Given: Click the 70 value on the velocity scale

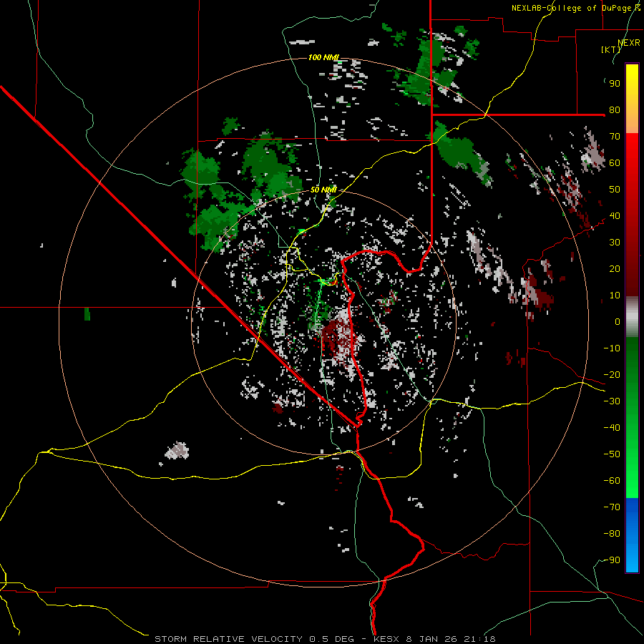Looking at the screenshot, I should [615, 137].
